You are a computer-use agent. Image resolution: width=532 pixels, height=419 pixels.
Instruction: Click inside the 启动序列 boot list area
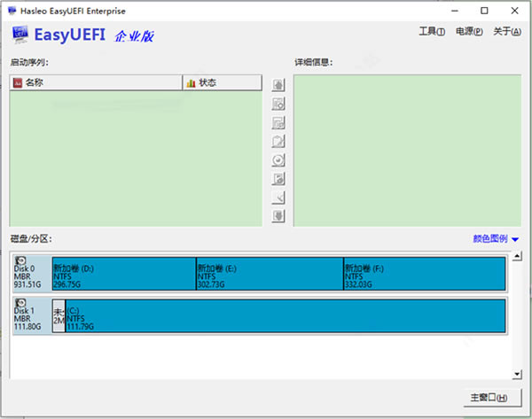(136, 159)
